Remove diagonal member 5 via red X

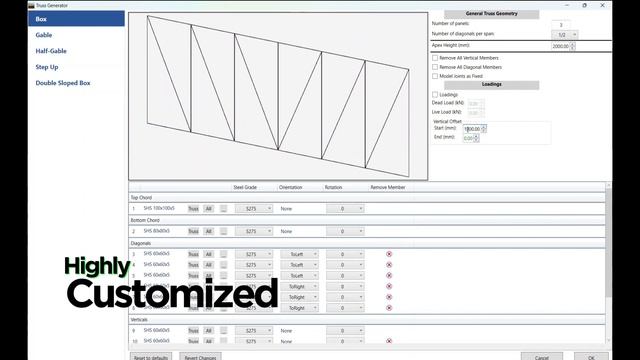pyautogui.click(x=389, y=276)
